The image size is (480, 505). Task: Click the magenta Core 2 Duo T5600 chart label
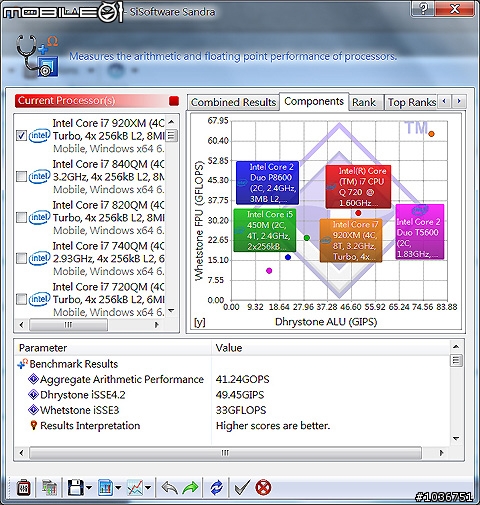pos(420,232)
